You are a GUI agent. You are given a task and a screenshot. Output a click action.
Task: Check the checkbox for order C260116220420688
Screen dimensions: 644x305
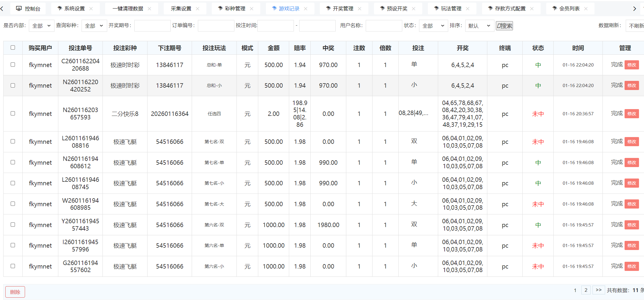pos(13,65)
